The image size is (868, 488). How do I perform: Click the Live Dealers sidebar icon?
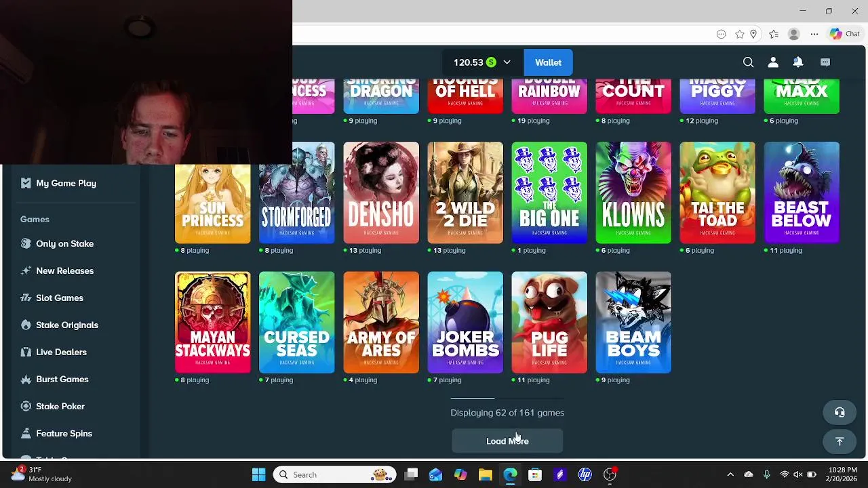point(26,352)
